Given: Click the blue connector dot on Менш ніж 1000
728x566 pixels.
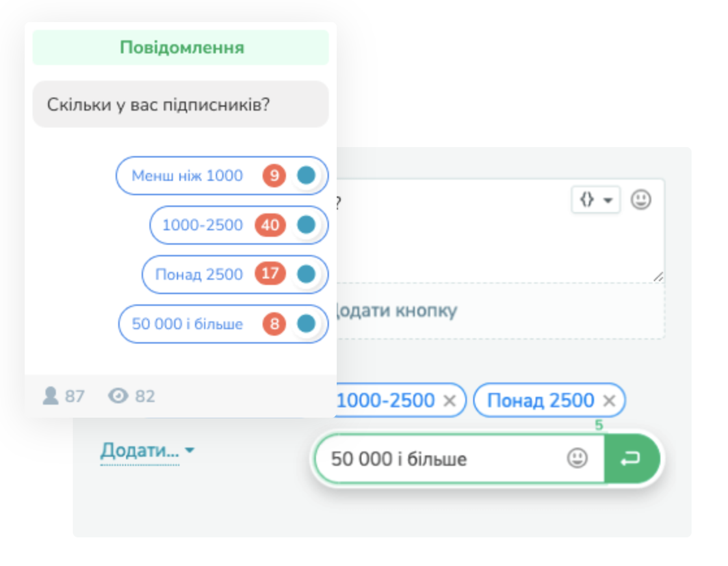Looking at the screenshot, I should [306, 176].
